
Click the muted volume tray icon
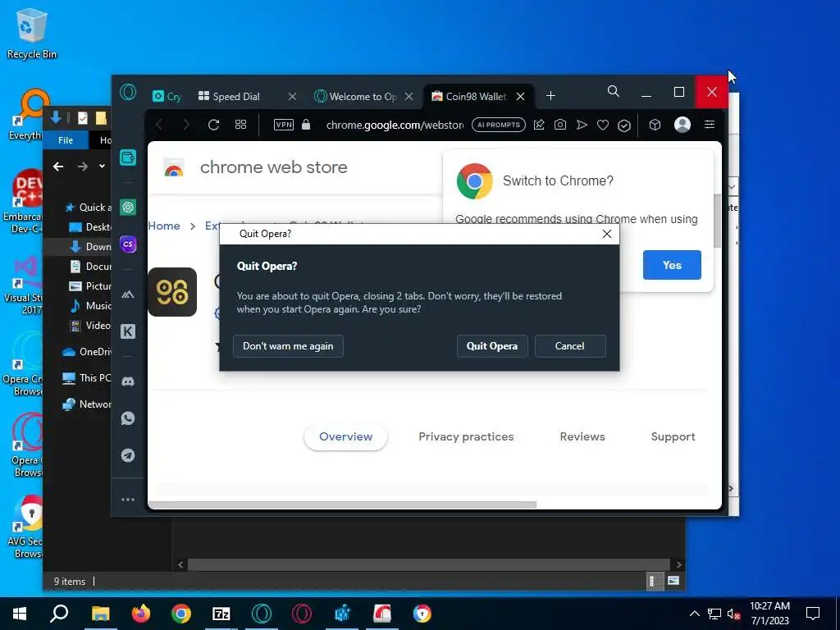click(x=734, y=614)
